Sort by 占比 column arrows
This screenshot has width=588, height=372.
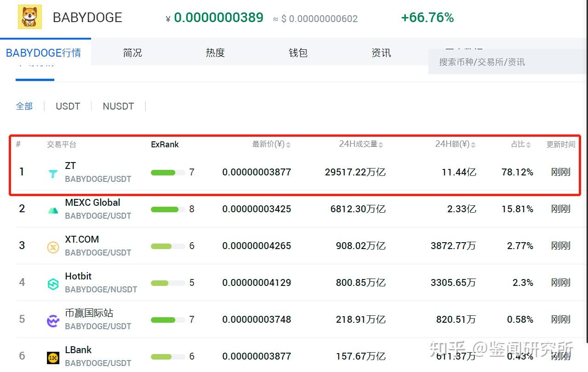[x=529, y=145]
